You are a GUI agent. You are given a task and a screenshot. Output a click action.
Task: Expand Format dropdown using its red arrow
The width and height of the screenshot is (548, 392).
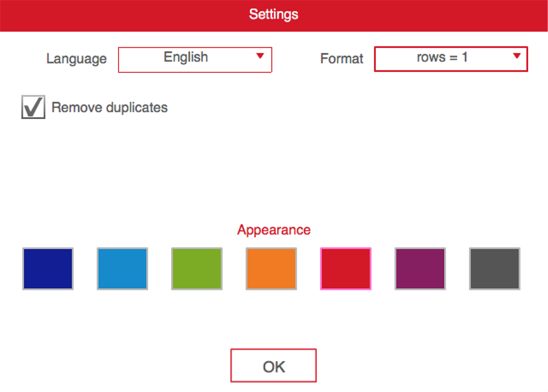pos(517,56)
